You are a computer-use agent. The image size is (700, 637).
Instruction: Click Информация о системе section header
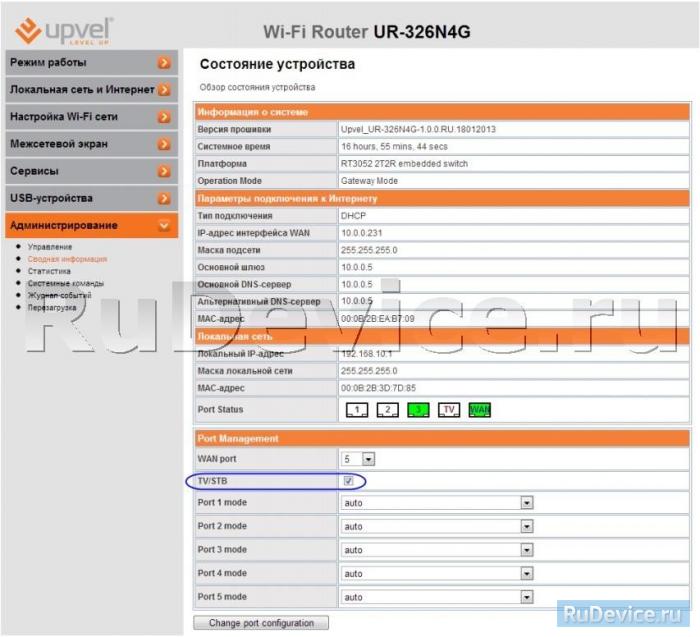[x=442, y=112]
